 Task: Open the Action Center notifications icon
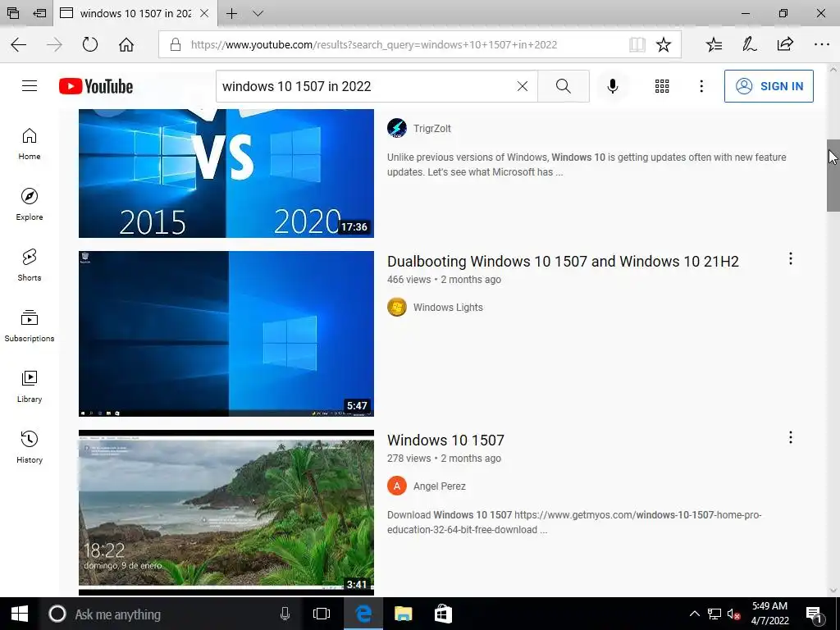pos(814,614)
